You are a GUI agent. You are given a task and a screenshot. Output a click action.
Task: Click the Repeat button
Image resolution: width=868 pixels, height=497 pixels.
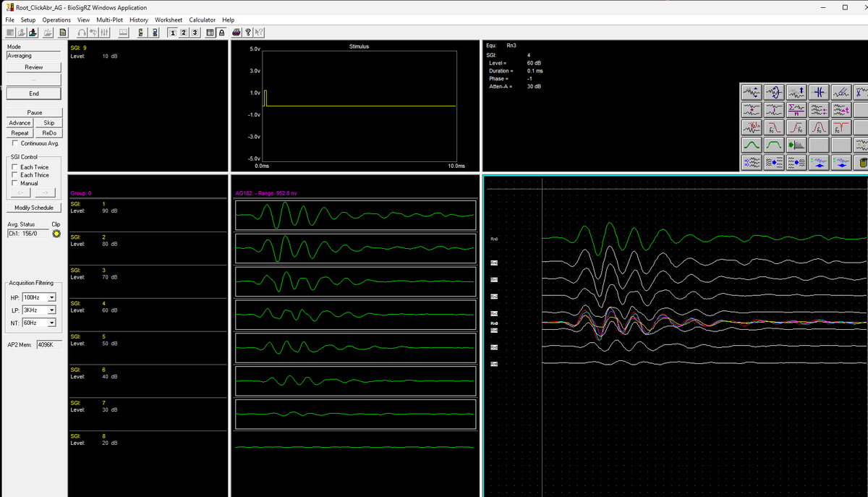tap(20, 133)
